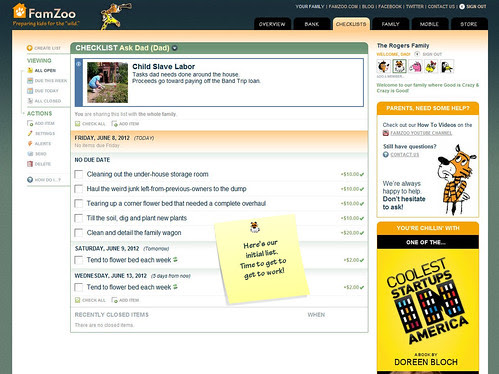The width and height of the screenshot is (499, 374).
Task: Open the Checklists tab
Action: (x=351, y=24)
